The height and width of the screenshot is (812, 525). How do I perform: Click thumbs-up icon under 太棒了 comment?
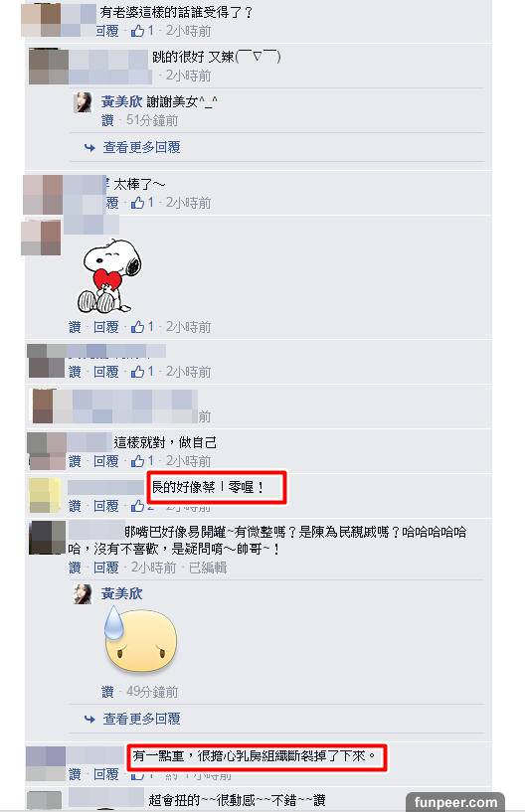pyautogui.click(x=137, y=203)
